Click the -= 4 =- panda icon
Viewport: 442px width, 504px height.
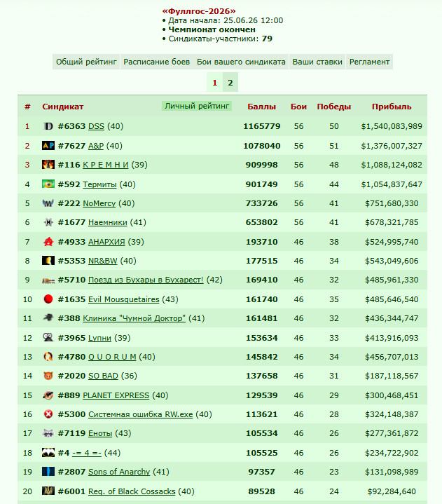point(48,453)
